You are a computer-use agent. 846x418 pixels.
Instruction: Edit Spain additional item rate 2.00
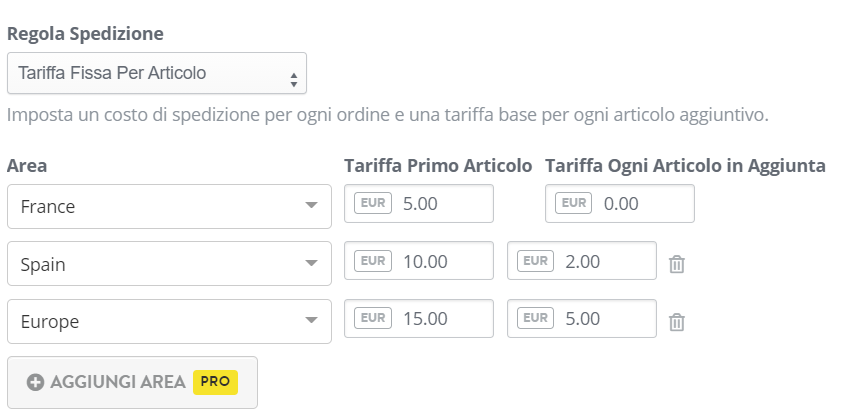[x=582, y=261]
